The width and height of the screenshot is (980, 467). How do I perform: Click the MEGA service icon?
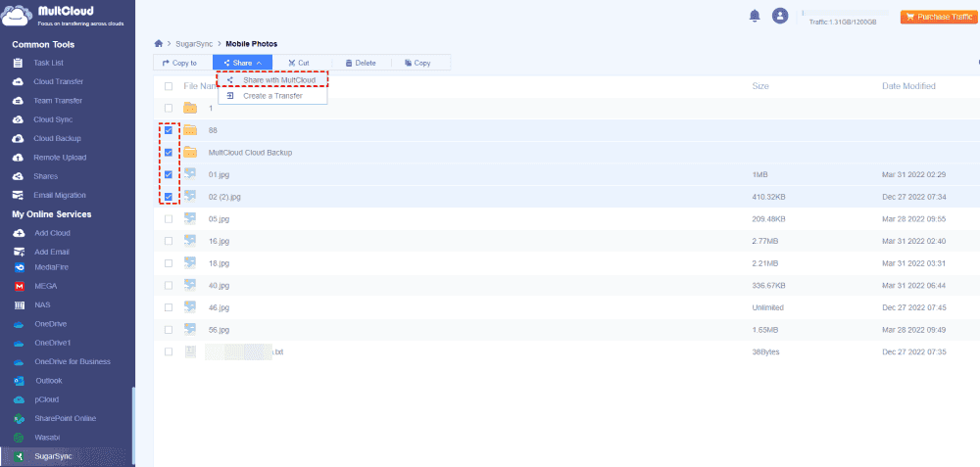pyautogui.click(x=20, y=286)
